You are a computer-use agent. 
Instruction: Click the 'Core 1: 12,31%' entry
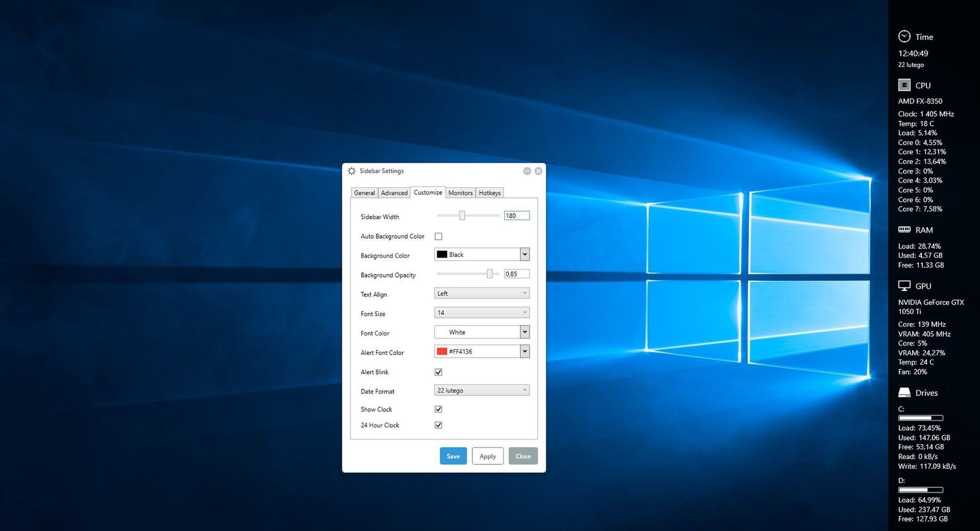(x=922, y=152)
